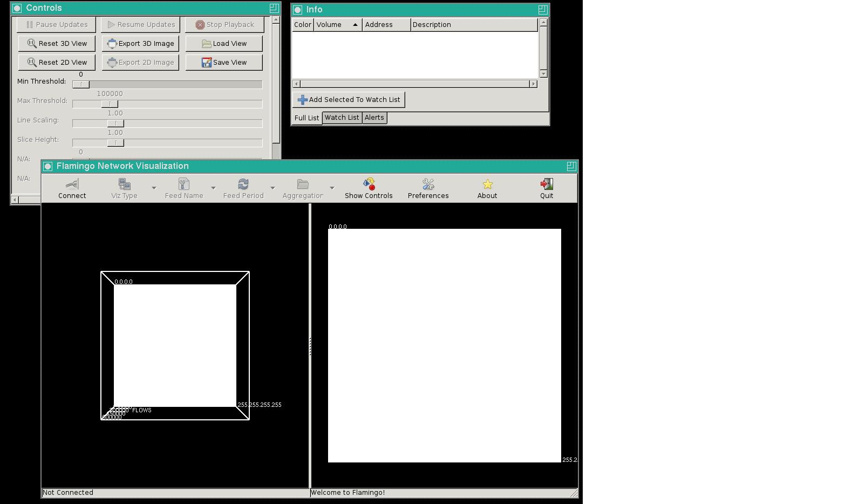This screenshot has height=504, width=845.
Task: Click Load View button
Action: coord(224,44)
